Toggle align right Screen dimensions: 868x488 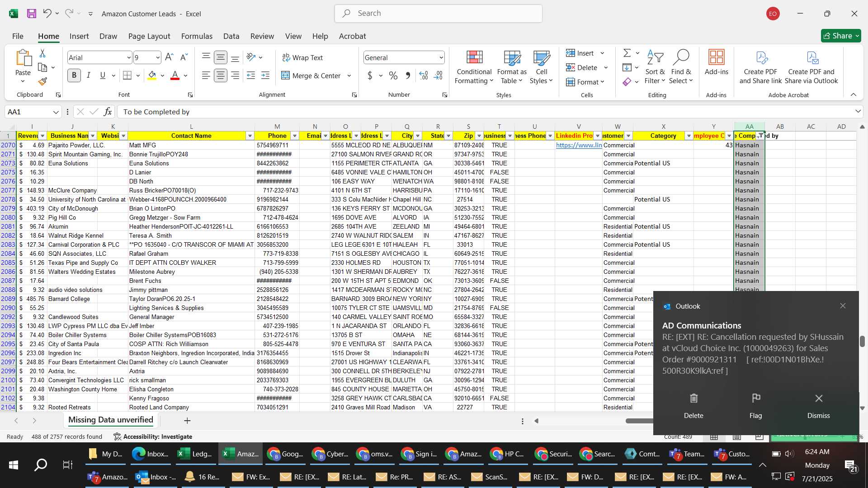click(235, 75)
